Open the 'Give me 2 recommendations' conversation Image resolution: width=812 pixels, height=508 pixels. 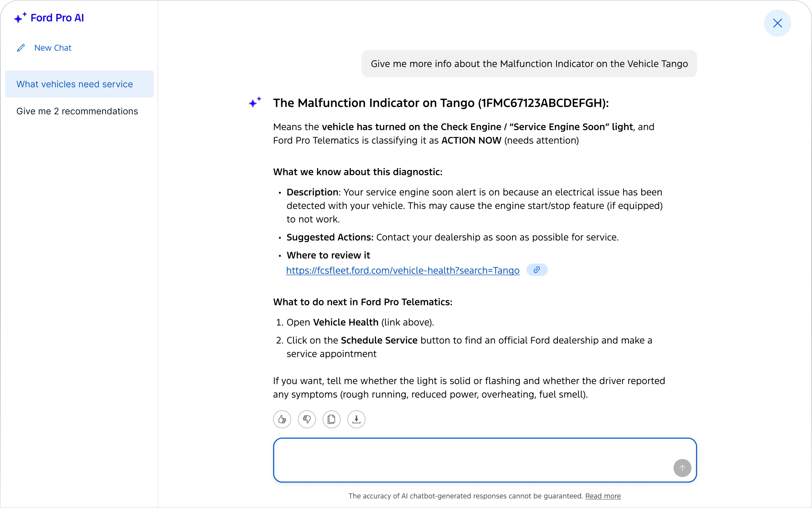click(77, 111)
